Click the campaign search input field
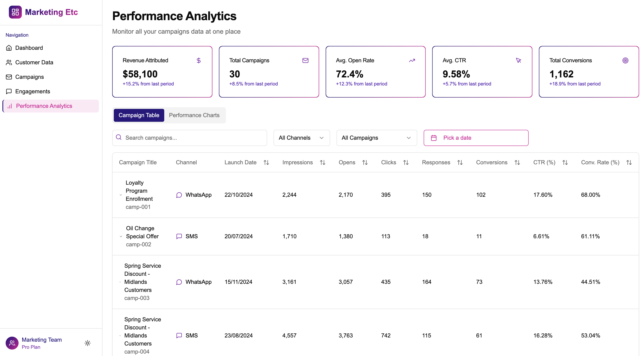 (x=190, y=138)
